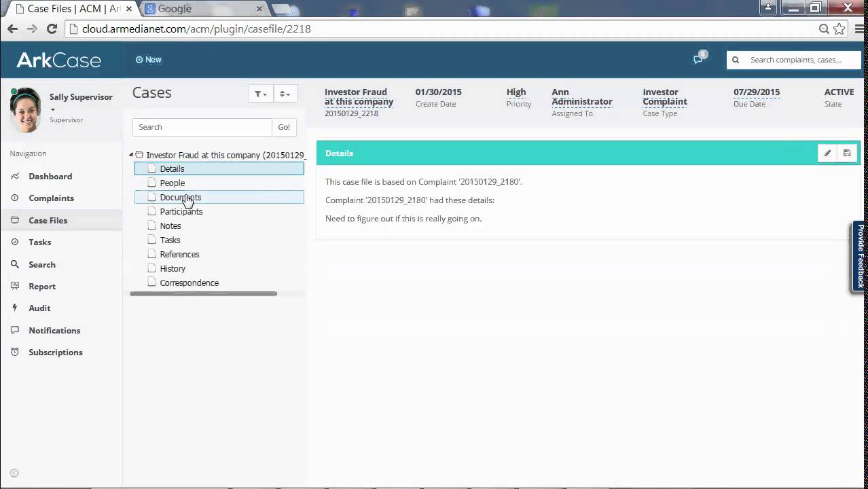Click the Tasks checkmark icon

(x=15, y=242)
